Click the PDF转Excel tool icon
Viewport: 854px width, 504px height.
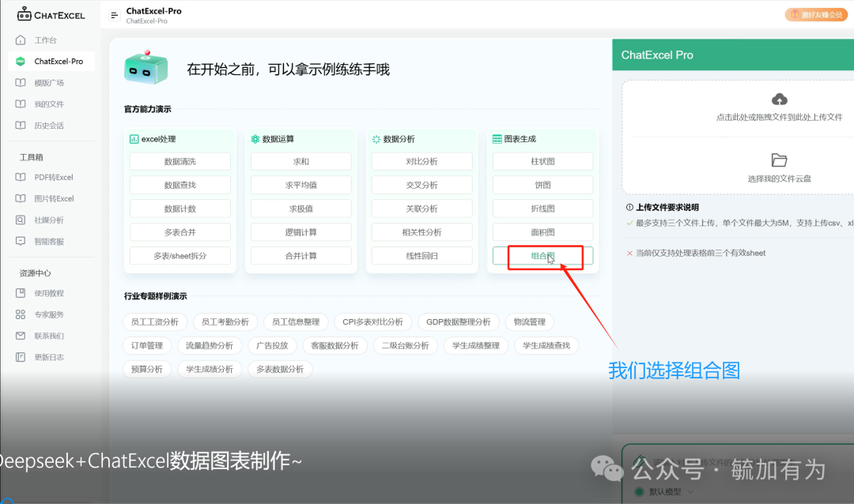(21, 177)
